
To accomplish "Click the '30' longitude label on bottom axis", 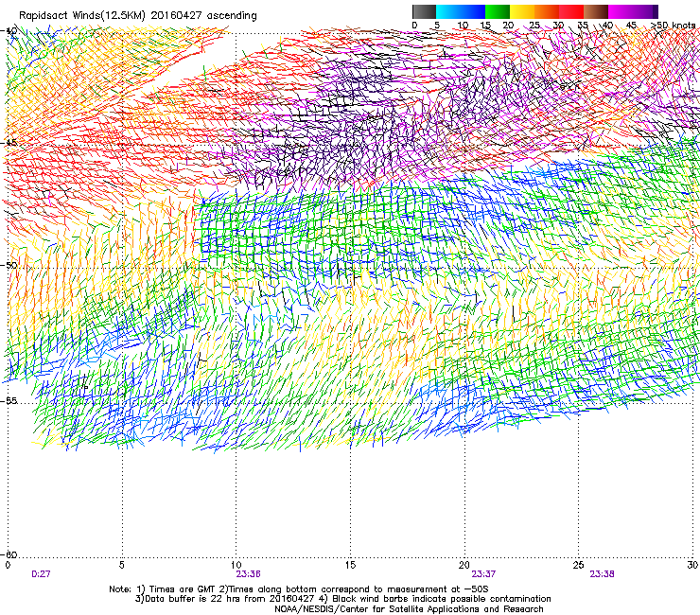I will point(692,565).
